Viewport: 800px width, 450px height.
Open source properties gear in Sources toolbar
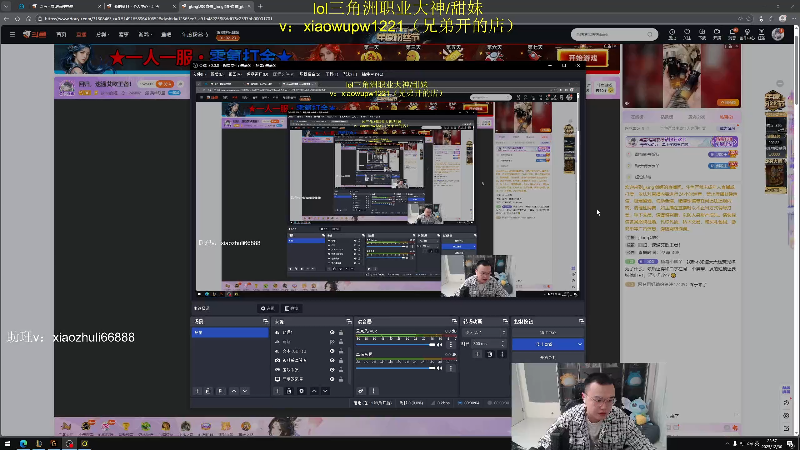pyautogui.click(x=302, y=391)
